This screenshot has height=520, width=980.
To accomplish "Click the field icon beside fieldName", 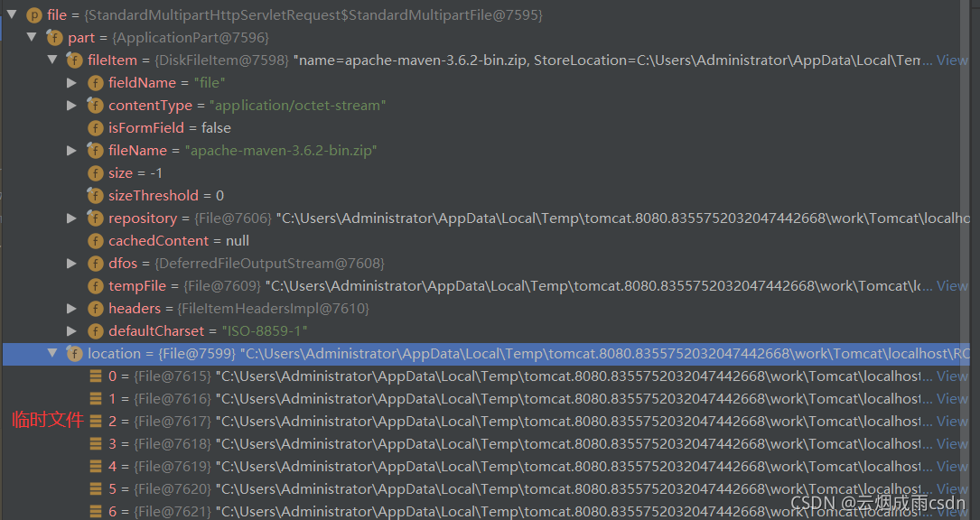I will pyautogui.click(x=96, y=82).
